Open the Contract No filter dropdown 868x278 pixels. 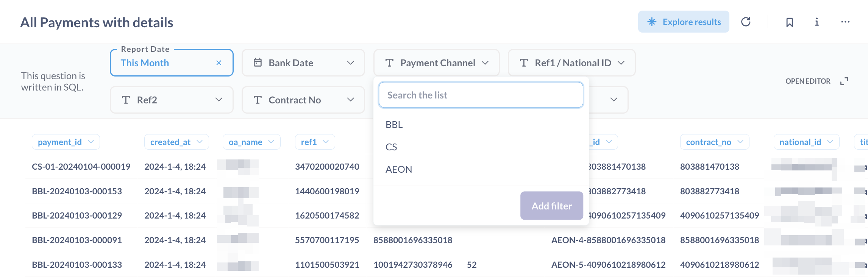(303, 100)
